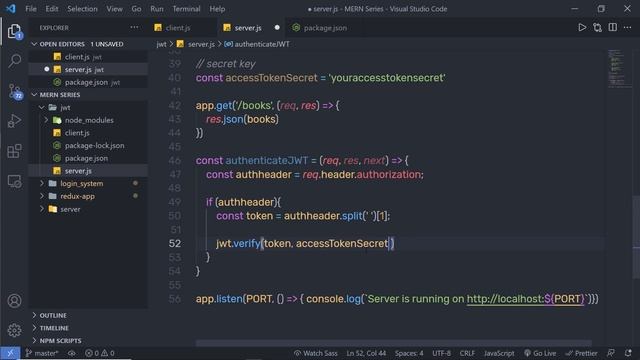Open changes compare icon in editor toolbar
This screenshot has height=360, width=640.
tap(597, 28)
